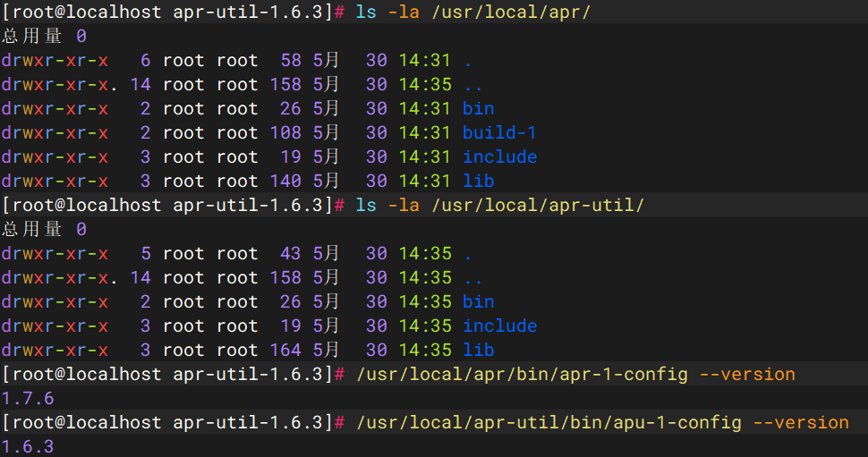Click the 'ls -la /usr/local/apr-util/' command text
Viewport: 868px width, 457px height.
[x=500, y=205]
